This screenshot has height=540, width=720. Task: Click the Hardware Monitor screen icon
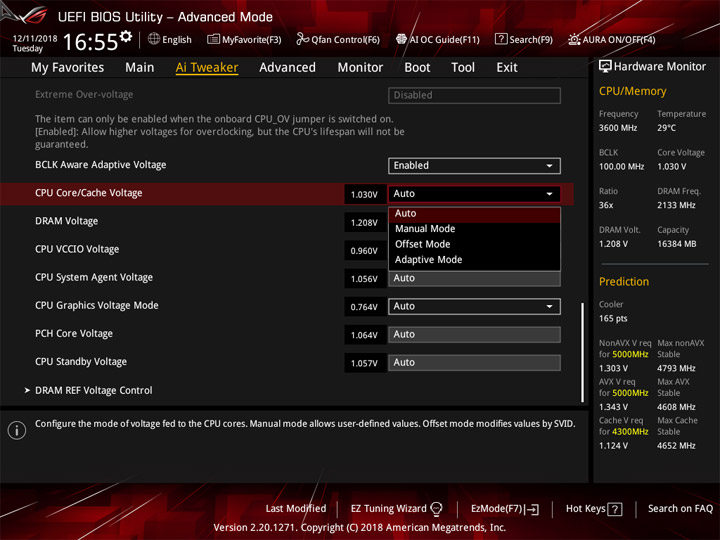pos(605,66)
